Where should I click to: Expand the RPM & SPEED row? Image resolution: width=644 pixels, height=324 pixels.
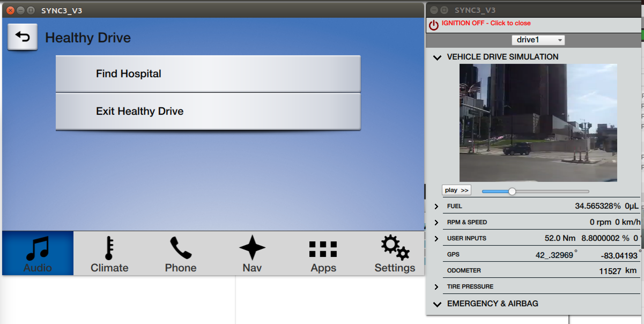[x=436, y=222]
